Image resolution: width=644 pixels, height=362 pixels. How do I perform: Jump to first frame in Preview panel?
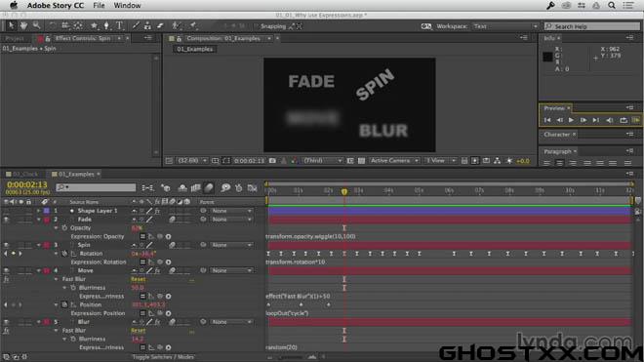click(x=547, y=120)
